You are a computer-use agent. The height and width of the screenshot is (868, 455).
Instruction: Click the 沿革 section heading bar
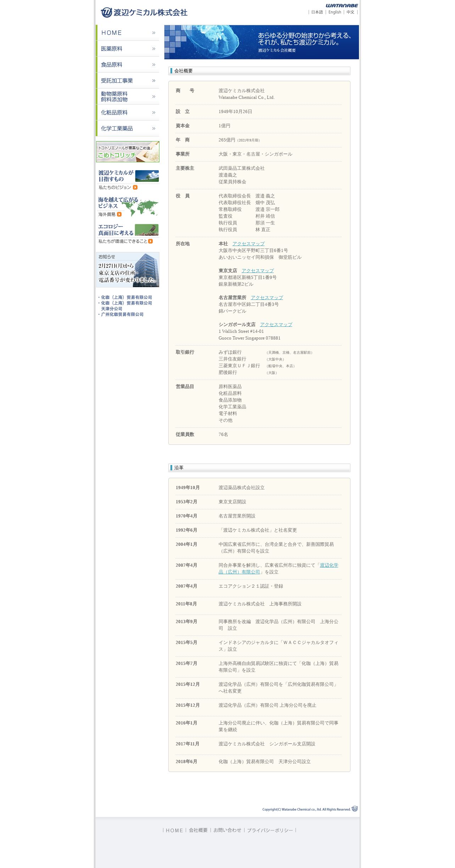pos(259,468)
